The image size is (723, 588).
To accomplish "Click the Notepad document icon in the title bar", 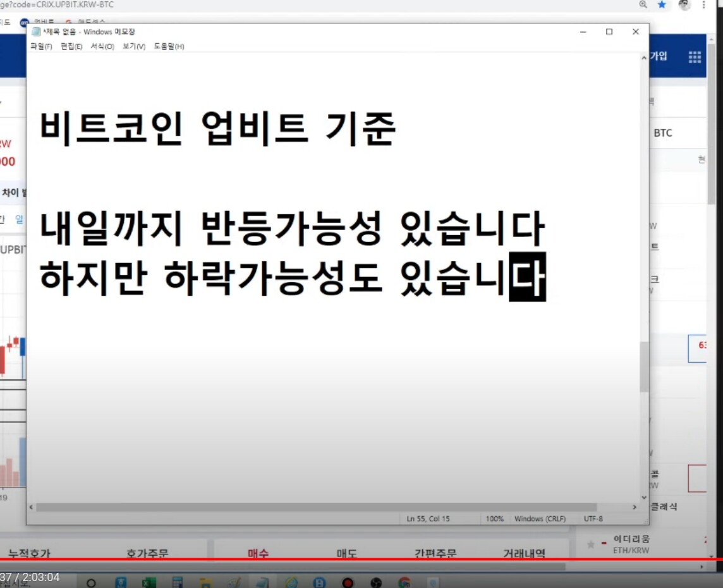I will coord(36,32).
